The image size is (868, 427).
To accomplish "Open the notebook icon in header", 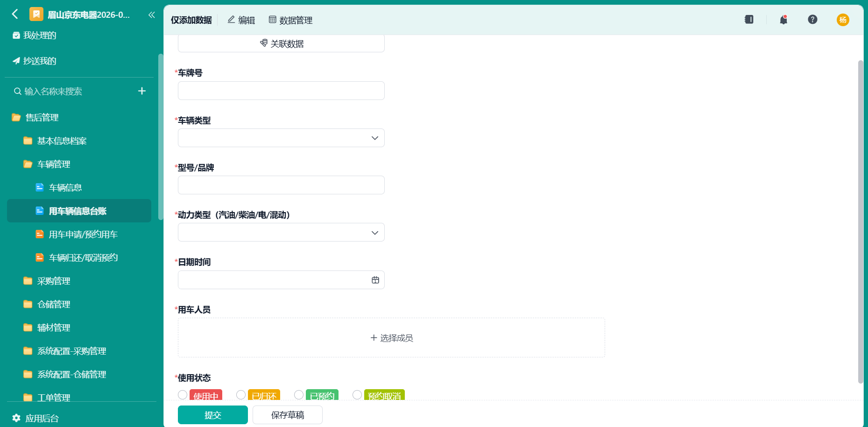I will pos(749,20).
